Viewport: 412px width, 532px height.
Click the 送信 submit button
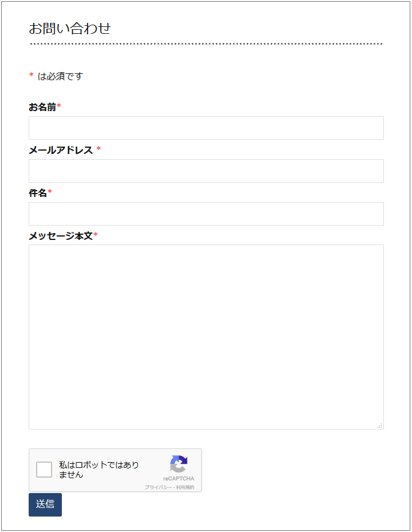coord(45,505)
